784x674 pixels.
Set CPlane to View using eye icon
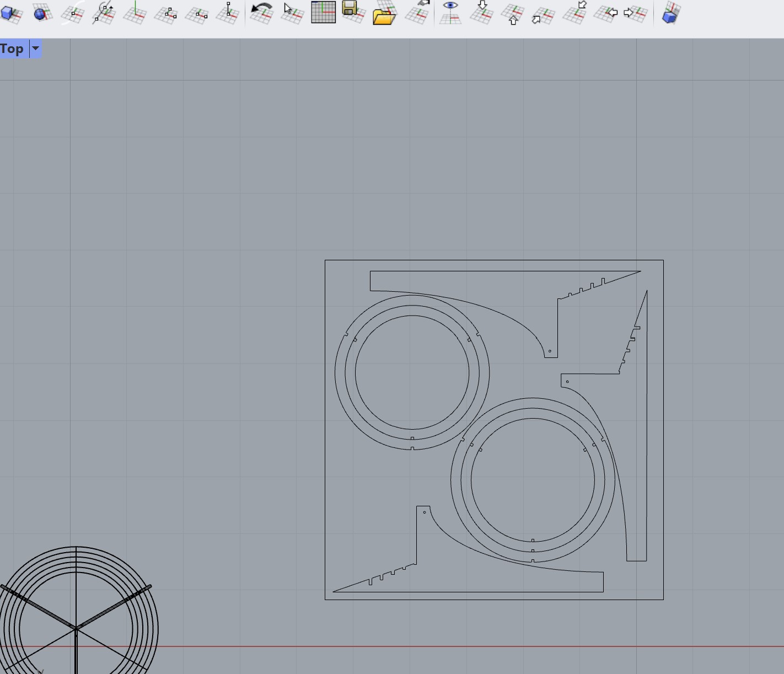(x=450, y=12)
